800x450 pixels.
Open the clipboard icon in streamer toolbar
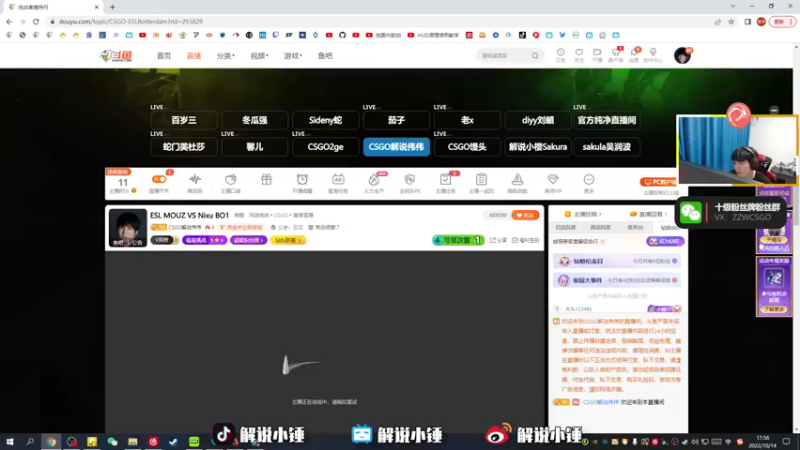pyautogui.click(x=481, y=180)
